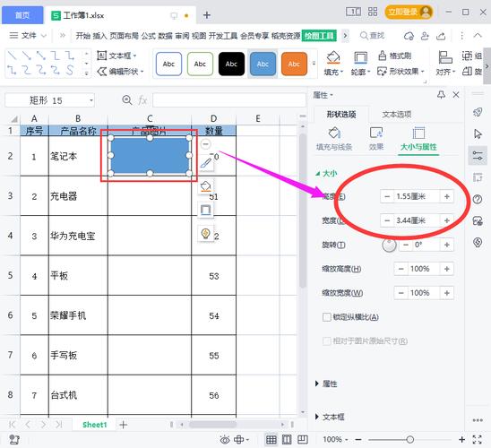
Task: Show more ribbon tabs arrow
Action: click(345, 36)
